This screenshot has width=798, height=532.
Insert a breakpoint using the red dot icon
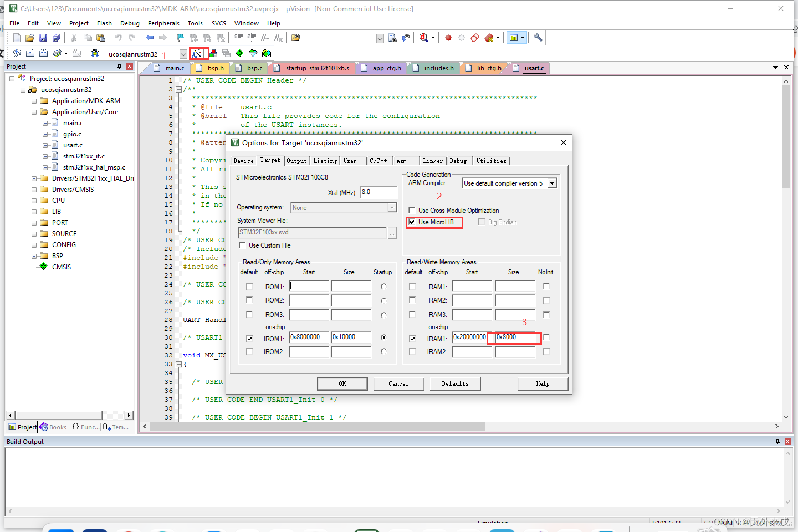tap(448, 37)
